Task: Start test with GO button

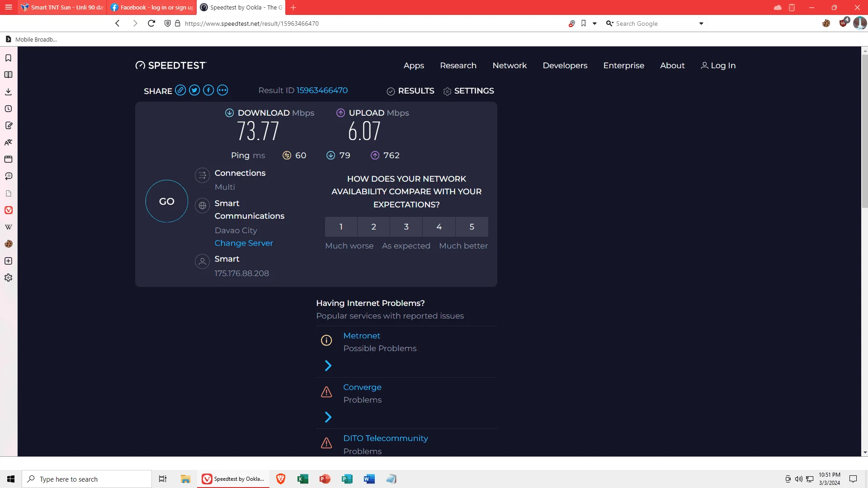Action: [167, 201]
